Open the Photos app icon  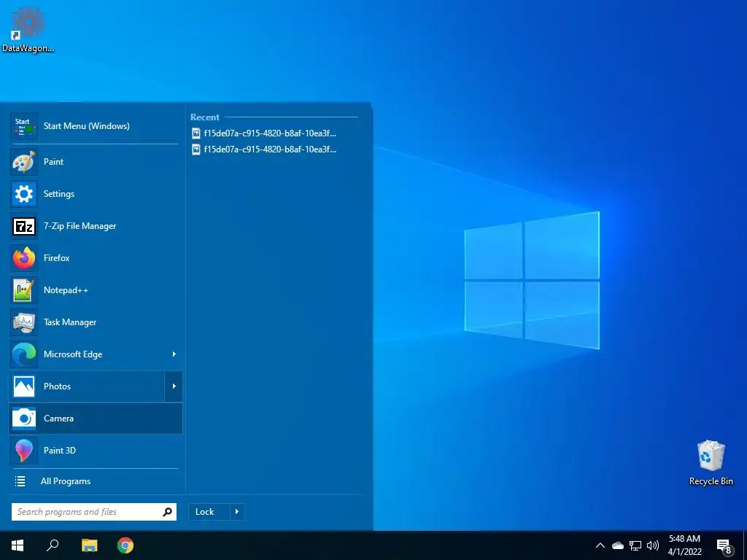(x=24, y=386)
